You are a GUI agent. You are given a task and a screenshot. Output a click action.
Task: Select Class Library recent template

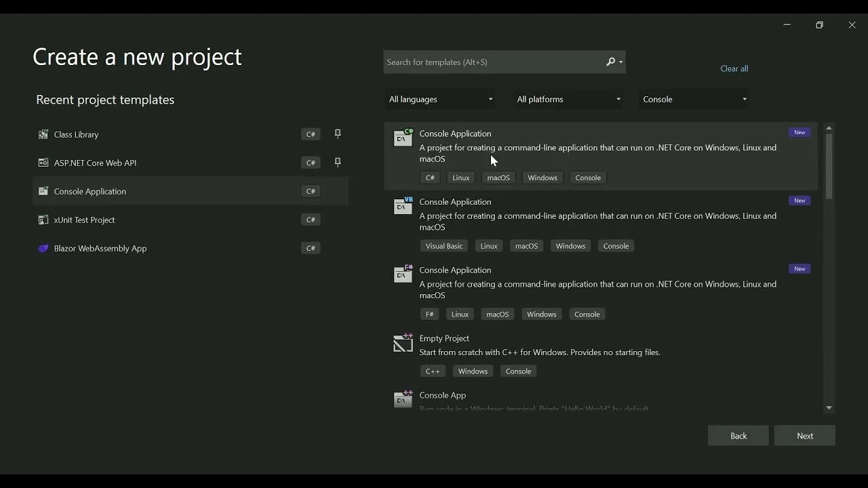click(x=77, y=135)
